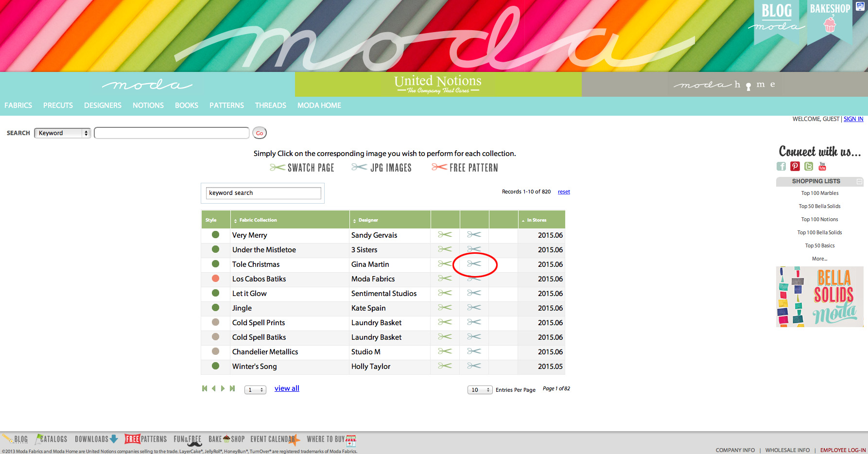Open the Top 100 Marbles shopping list

(x=819, y=193)
